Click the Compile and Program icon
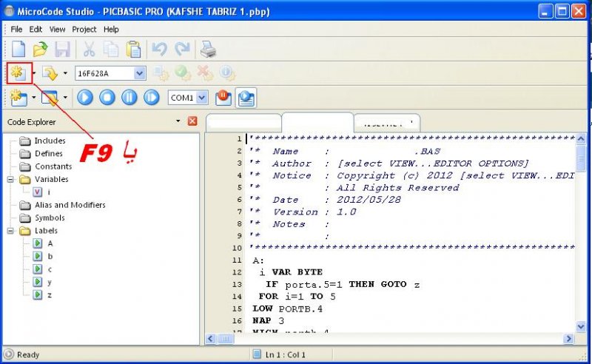 click(50, 73)
